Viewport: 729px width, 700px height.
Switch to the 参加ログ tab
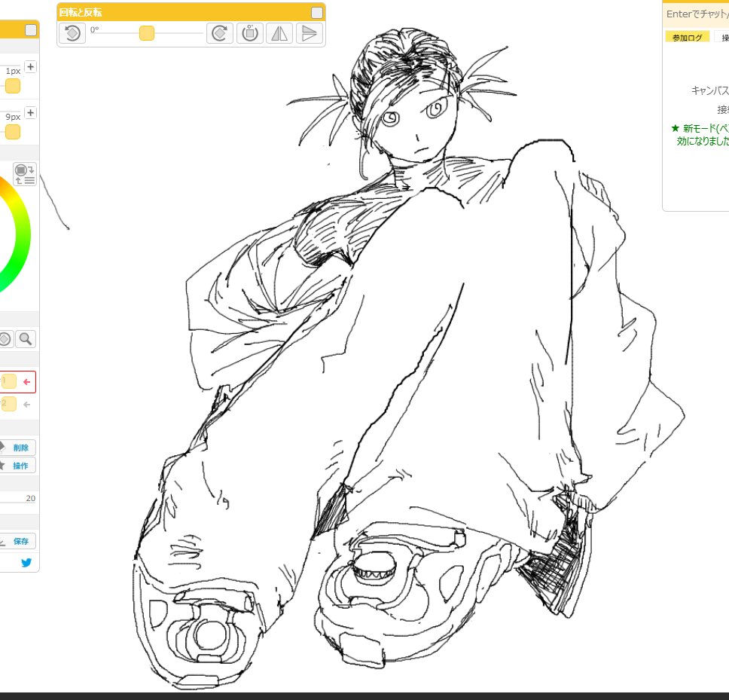coord(687,38)
